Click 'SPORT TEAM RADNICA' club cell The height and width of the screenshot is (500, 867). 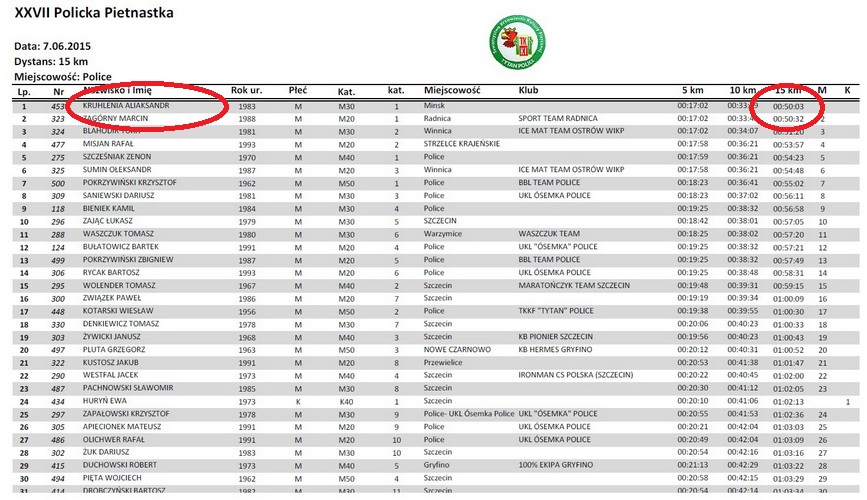pyautogui.click(x=557, y=118)
